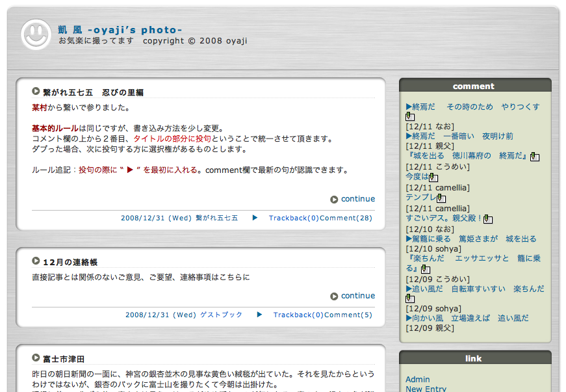Click memo icon under その時のため やりつくす comment
The width and height of the screenshot is (566, 392).
[410, 116]
